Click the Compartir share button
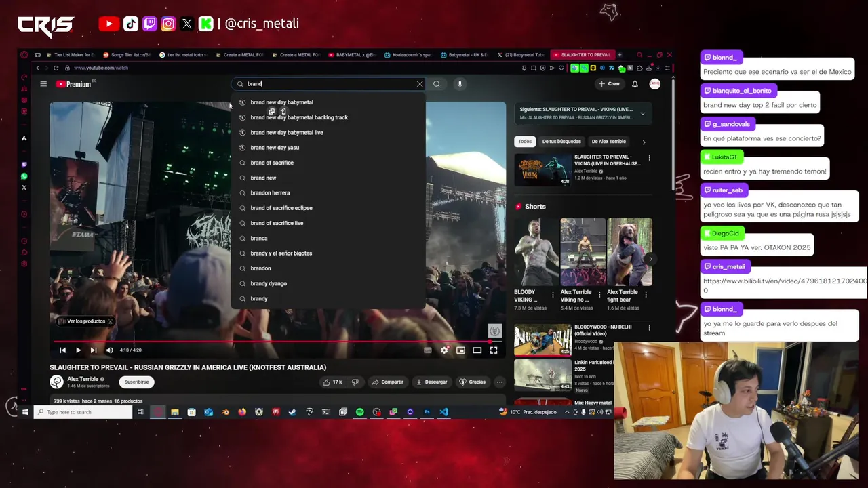The height and width of the screenshot is (488, 868). 388,382
